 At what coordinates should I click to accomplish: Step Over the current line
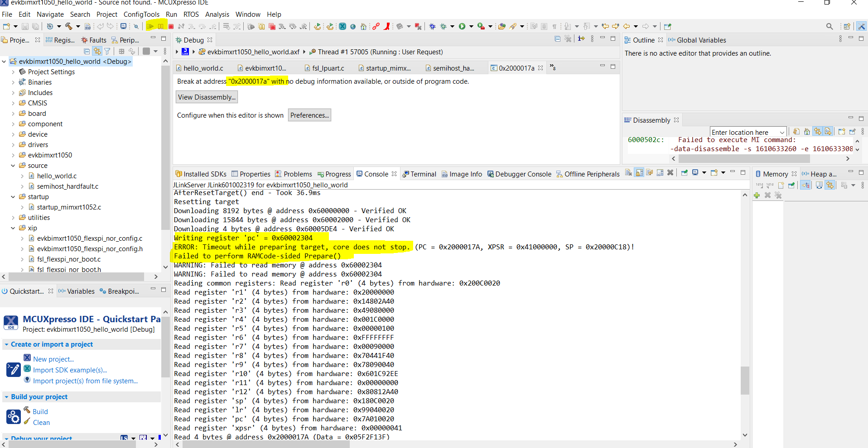203,26
